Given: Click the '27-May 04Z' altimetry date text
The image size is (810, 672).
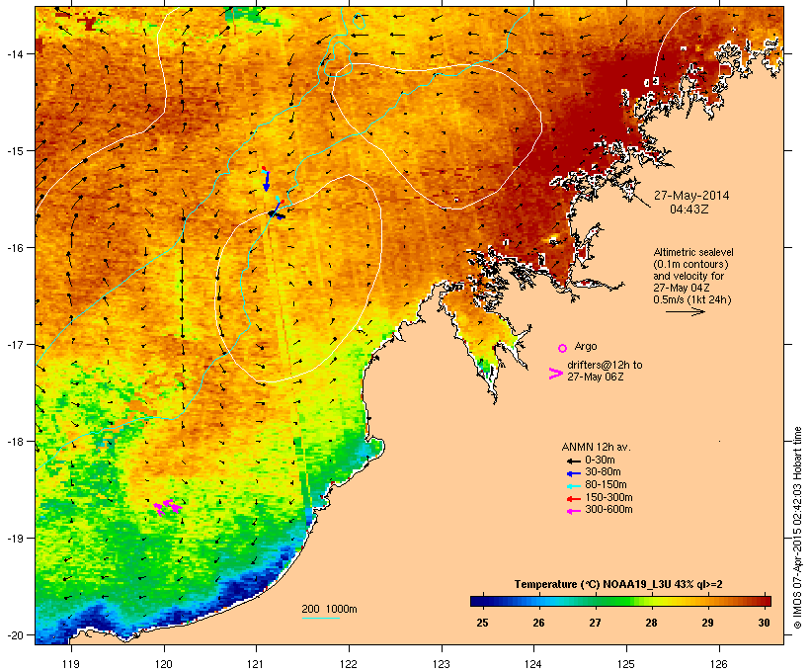Looking at the screenshot, I should click(x=682, y=288).
